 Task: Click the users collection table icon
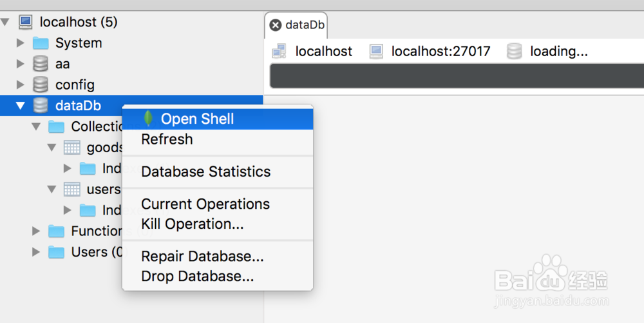pos(72,190)
